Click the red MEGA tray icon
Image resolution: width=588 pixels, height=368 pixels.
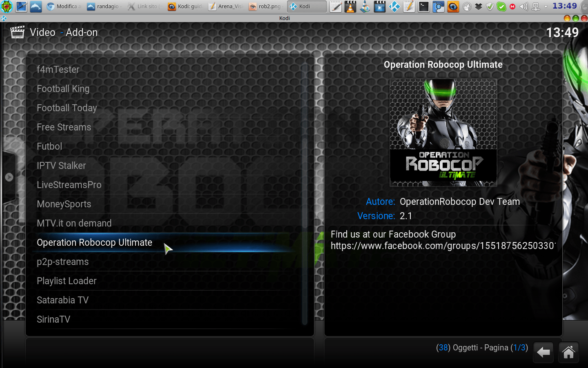click(x=512, y=7)
